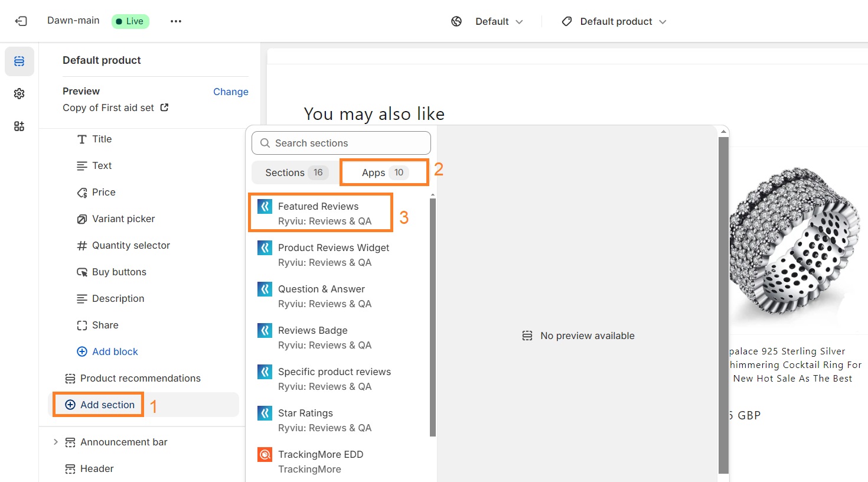Open the three-dot more actions menu
868x482 pixels.
pyautogui.click(x=176, y=21)
